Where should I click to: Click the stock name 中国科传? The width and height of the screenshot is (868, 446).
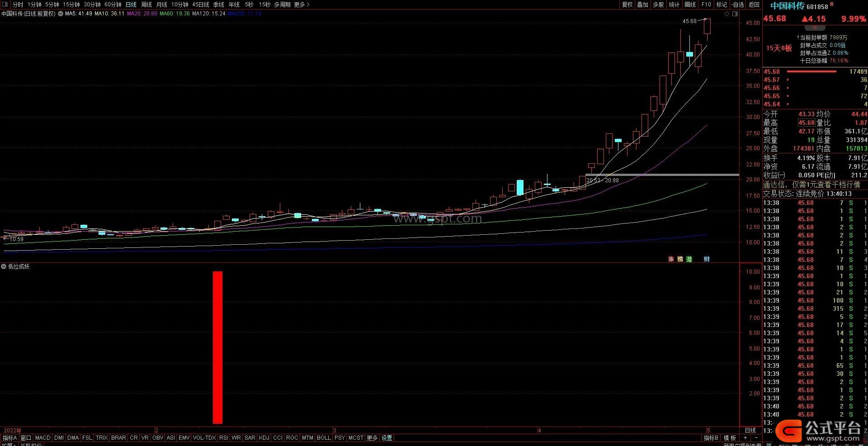tap(787, 6)
